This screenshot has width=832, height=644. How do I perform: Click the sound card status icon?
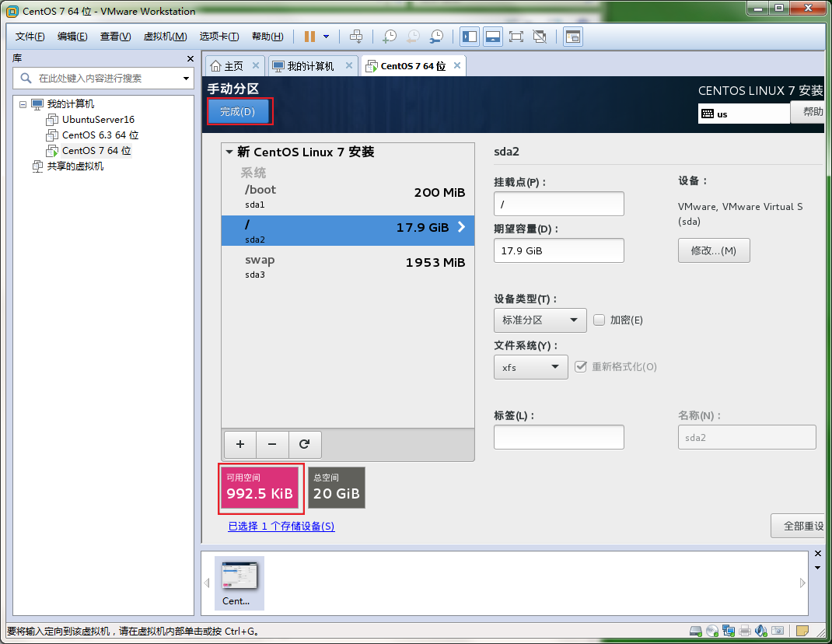761,631
